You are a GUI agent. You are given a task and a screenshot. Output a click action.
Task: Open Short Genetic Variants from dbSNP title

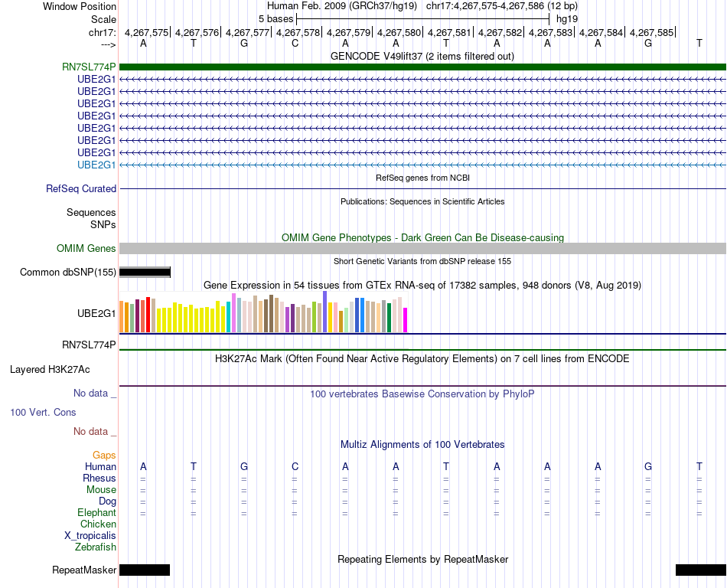pos(422,261)
